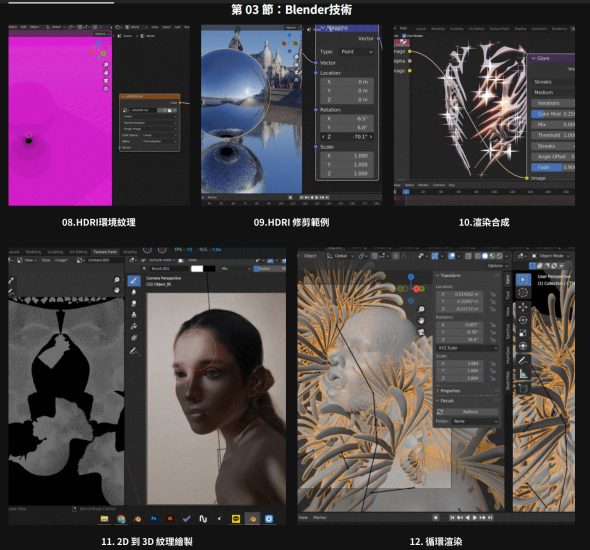Click zoom magnifier icon in image editor panel

pos(117,280)
